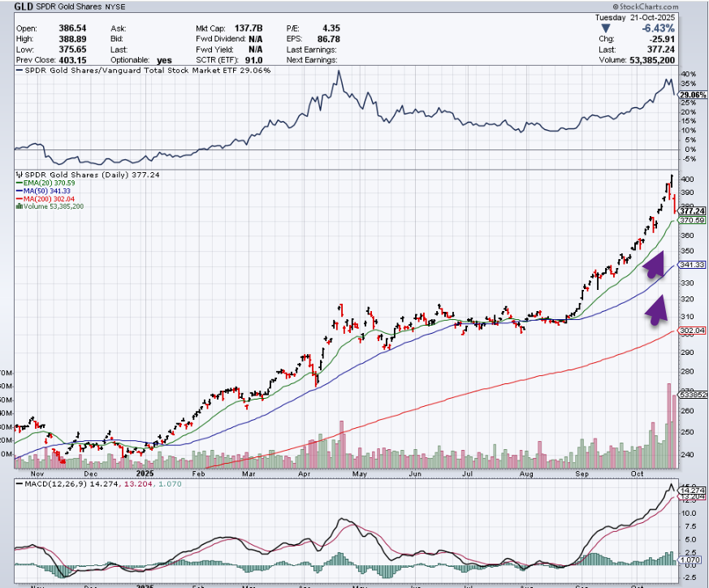The height and width of the screenshot is (588, 709).
Task: Click the bold GLD ticker symbol
Action: click(x=24, y=6)
